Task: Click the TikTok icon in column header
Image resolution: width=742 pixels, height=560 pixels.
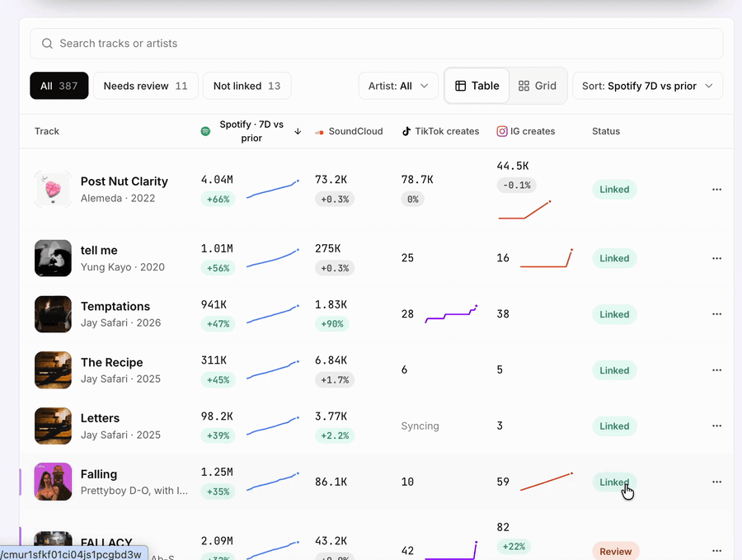Action: tap(406, 131)
